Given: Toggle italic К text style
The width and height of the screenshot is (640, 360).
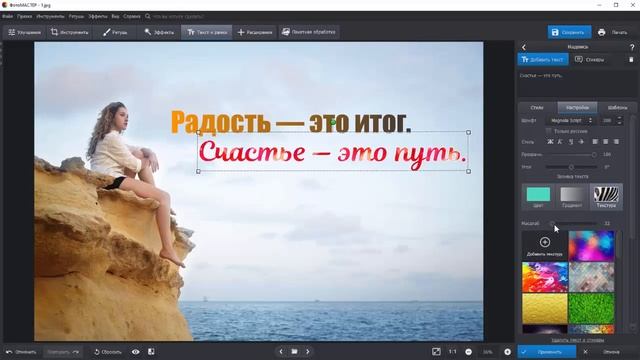Looking at the screenshot, I should point(560,142).
